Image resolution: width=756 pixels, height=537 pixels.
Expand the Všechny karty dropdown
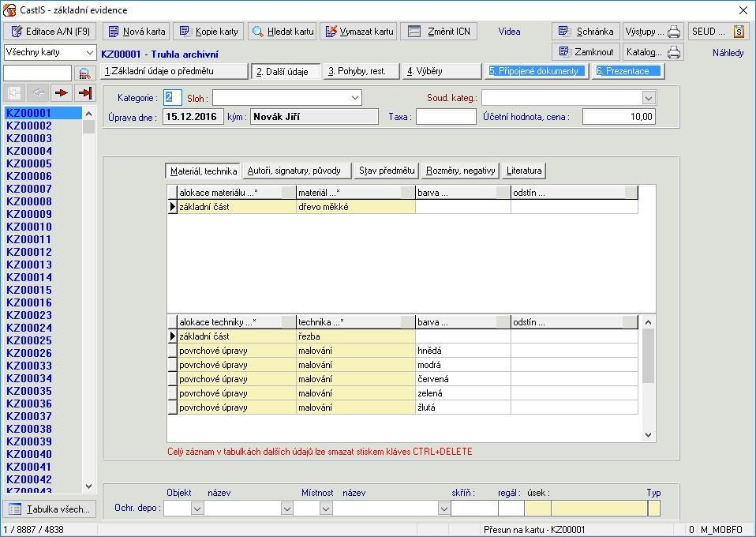[x=89, y=52]
